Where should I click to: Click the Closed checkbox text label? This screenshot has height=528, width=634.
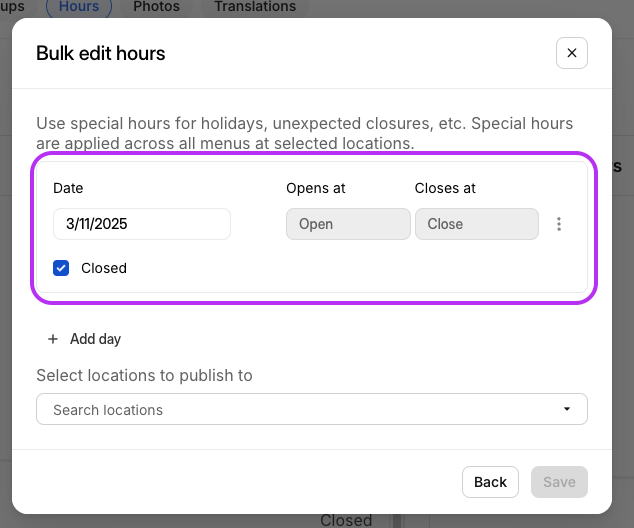pyautogui.click(x=104, y=268)
